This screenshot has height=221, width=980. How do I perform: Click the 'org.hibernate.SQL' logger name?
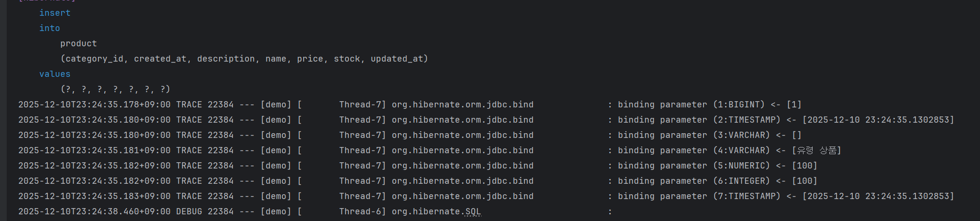(436, 211)
